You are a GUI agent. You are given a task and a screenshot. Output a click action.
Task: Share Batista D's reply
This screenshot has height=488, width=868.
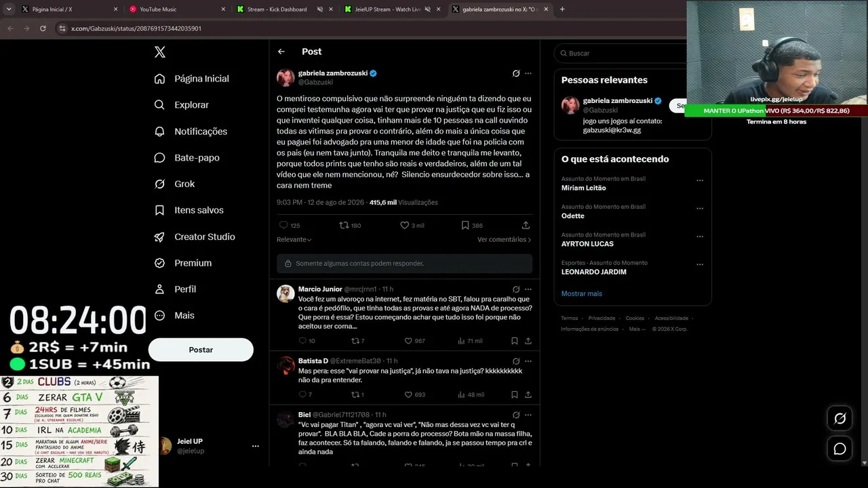pos(528,394)
